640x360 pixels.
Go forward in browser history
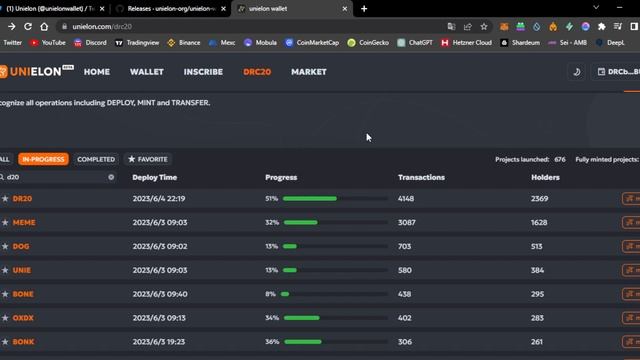coord(11,27)
